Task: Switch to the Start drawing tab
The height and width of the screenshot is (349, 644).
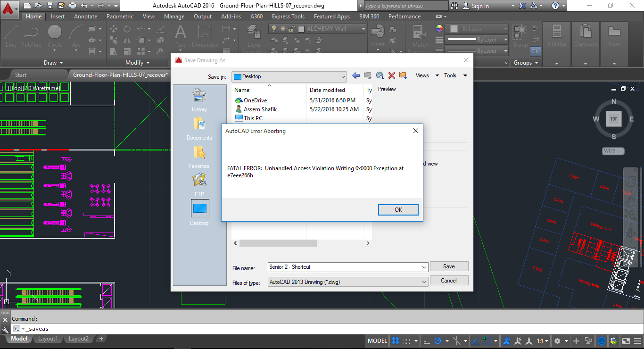Action: coord(21,75)
